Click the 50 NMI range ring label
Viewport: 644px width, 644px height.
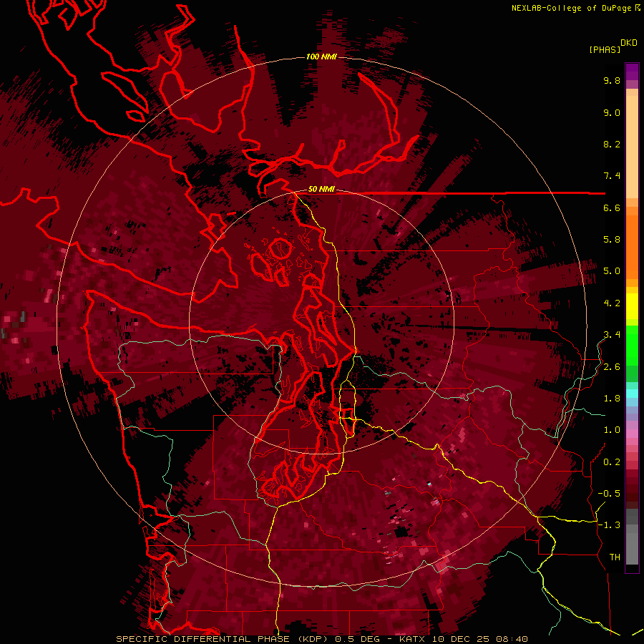click(x=321, y=189)
